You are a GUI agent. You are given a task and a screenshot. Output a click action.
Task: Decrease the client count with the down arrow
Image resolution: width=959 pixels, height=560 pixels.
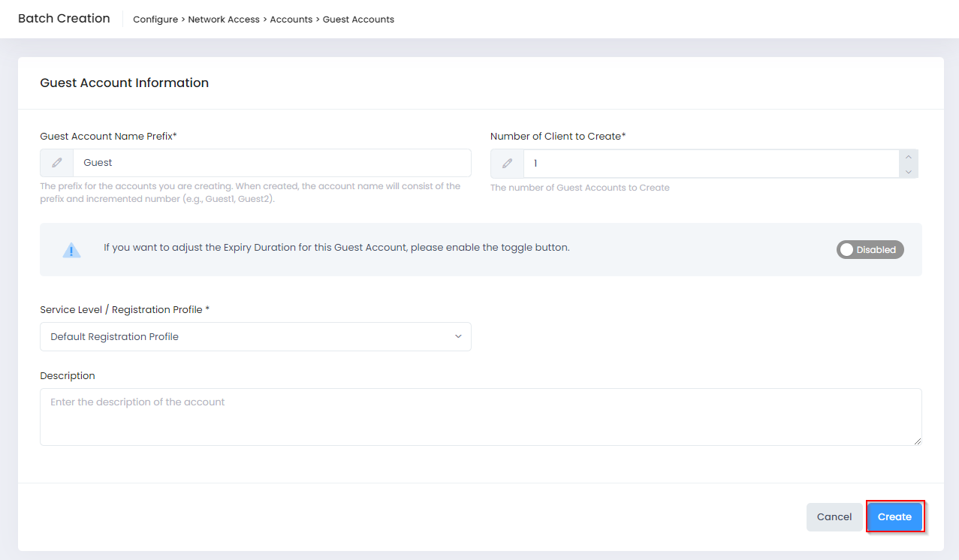click(908, 171)
